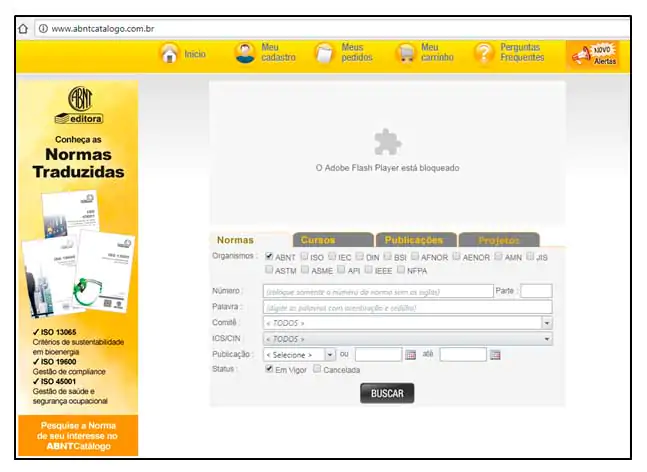
Task: Click the Meus pedidos menu label
Action: click(x=357, y=52)
